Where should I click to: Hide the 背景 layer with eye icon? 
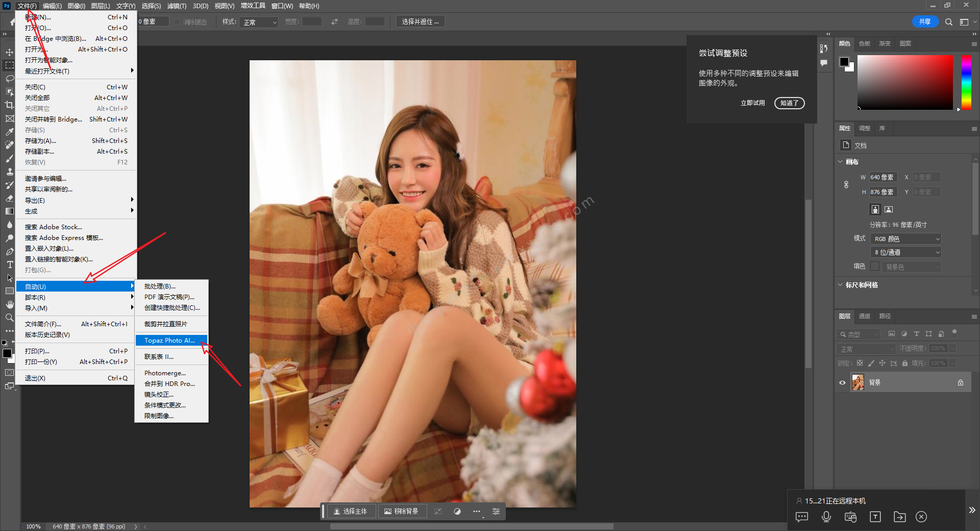[x=842, y=382]
